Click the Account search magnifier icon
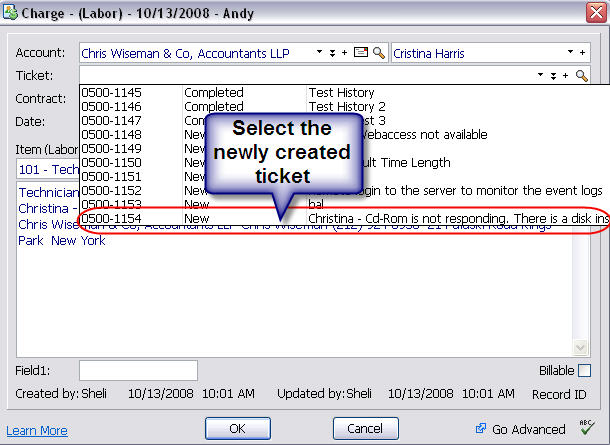The image size is (610, 445). 379,52
